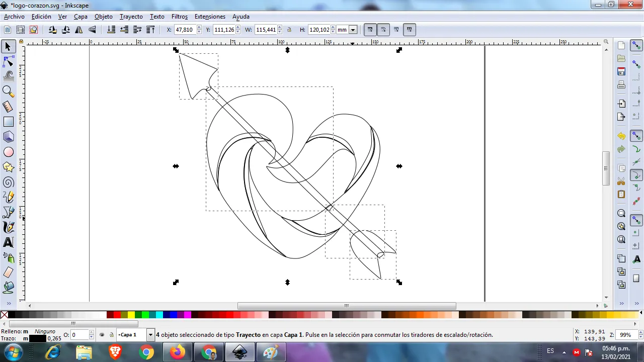Toggle scale rounded corners option

pos(383,30)
